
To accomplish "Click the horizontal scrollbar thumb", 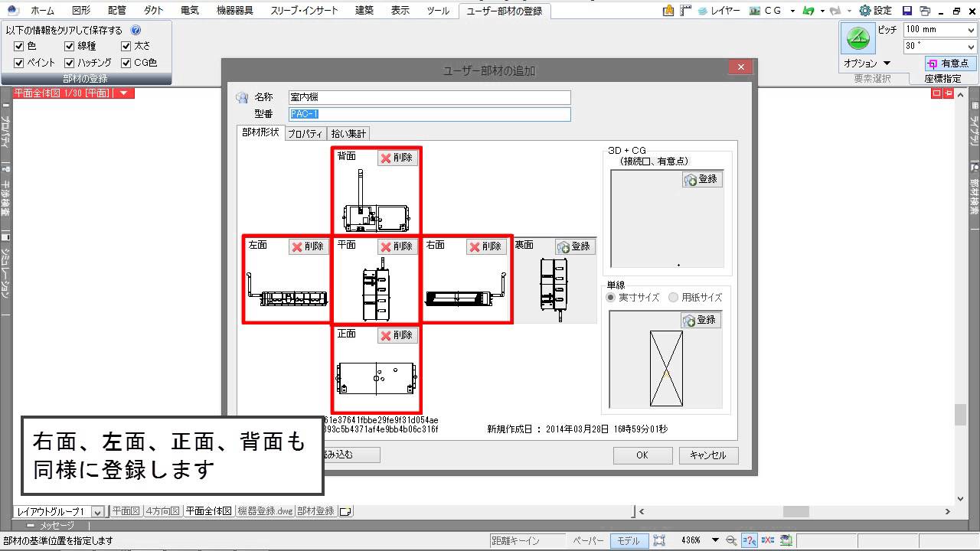I will coord(796,511).
